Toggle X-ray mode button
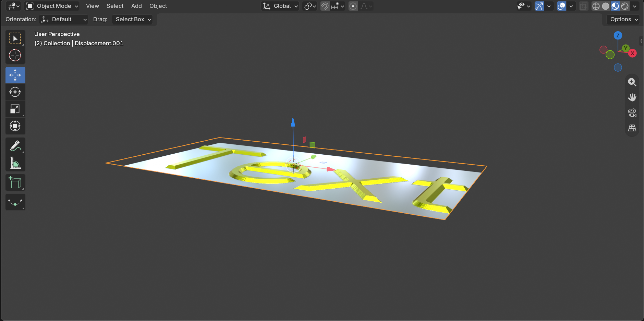Image resolution: width=644 pixels, height=321 pixels. pos(583,6)
